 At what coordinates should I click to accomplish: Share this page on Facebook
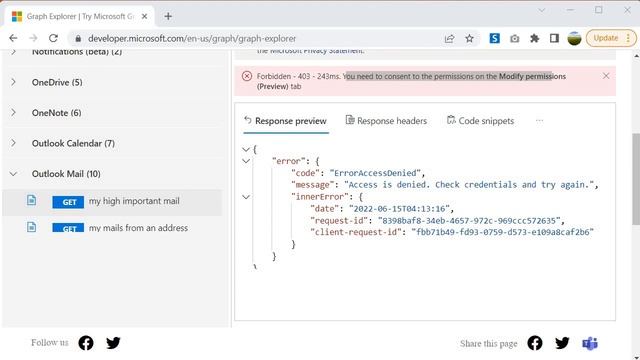coord(535,343)
